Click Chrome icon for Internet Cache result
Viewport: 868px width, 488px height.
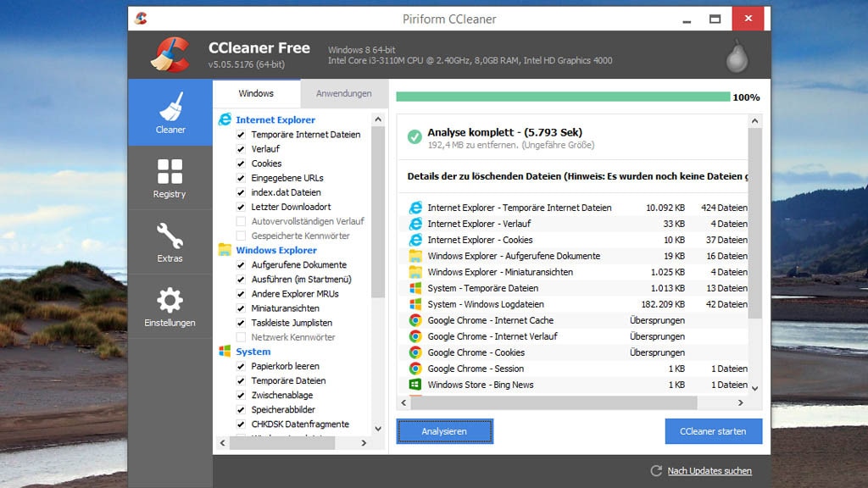[x=415, y=319]
